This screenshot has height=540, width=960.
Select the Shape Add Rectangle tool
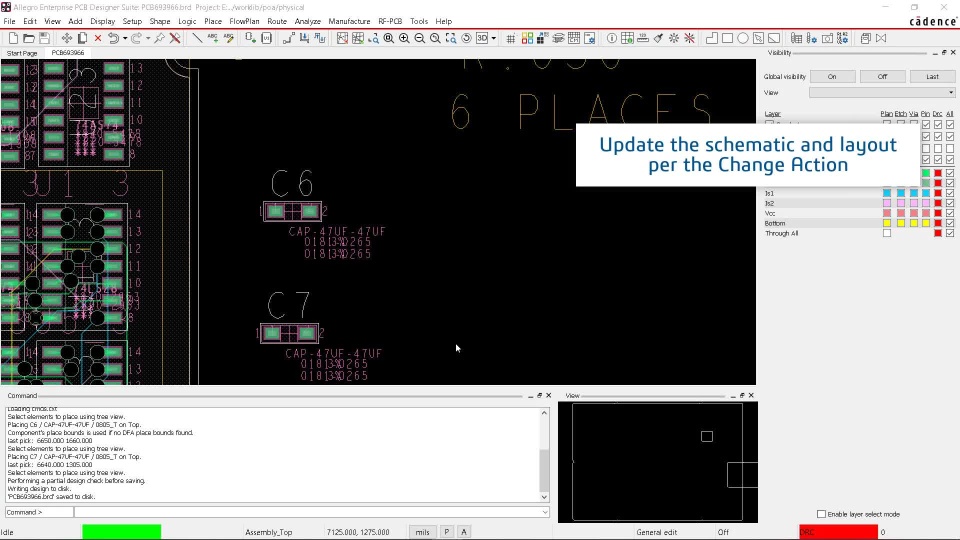[x=727, y=38]
